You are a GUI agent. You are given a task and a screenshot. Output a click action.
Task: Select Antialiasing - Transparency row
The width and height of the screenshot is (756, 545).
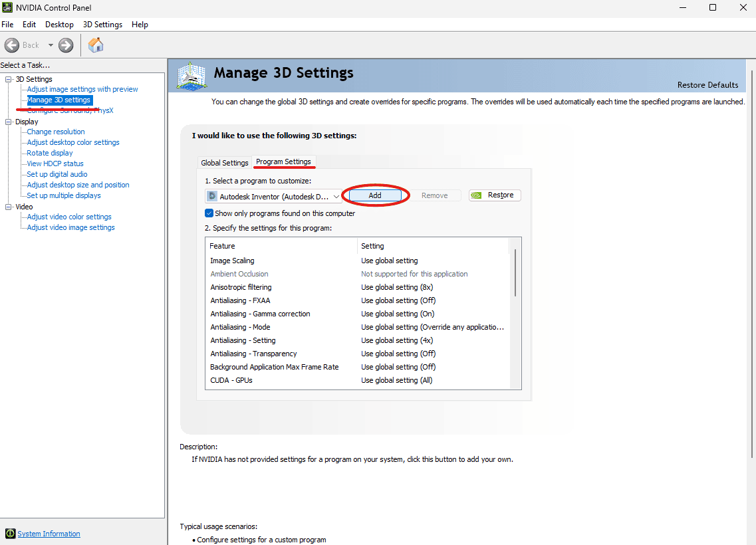(357, 354)
